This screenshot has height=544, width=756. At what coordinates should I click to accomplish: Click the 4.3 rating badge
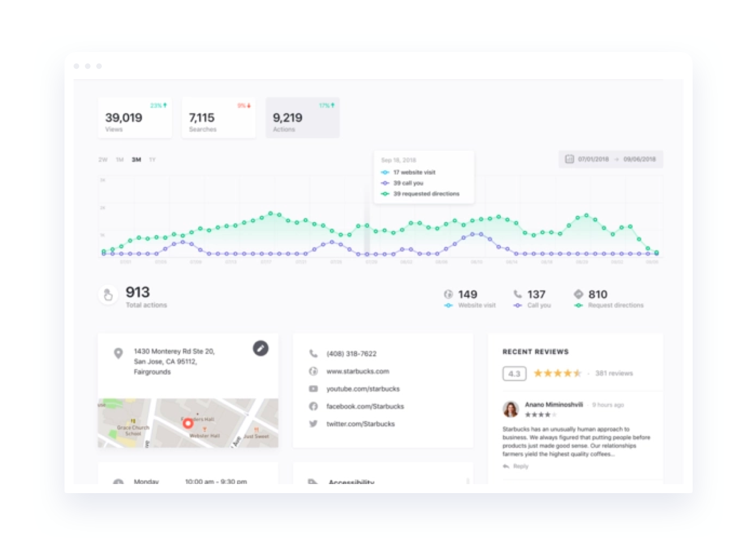coord(514,373)
